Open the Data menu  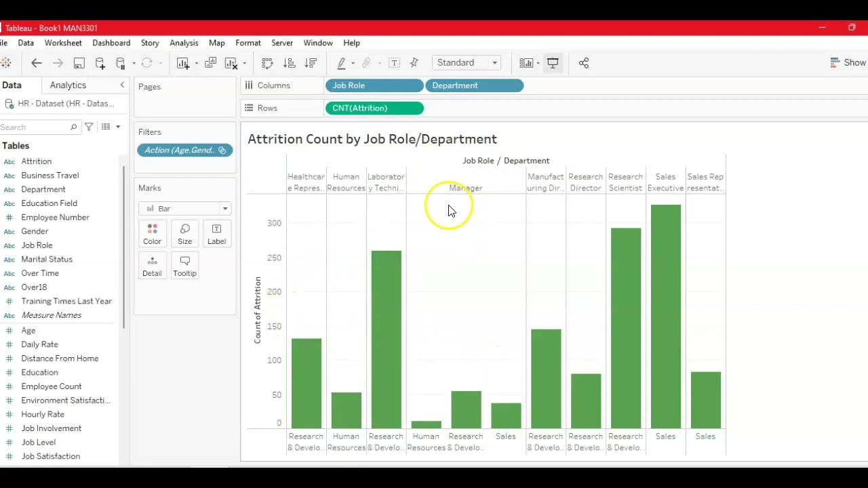(26, 43)
